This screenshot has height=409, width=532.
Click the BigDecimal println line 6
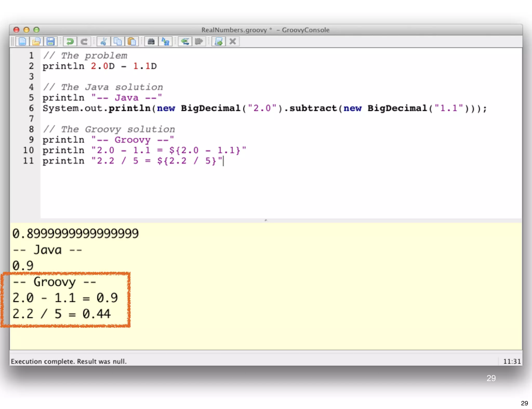(264, 108)
